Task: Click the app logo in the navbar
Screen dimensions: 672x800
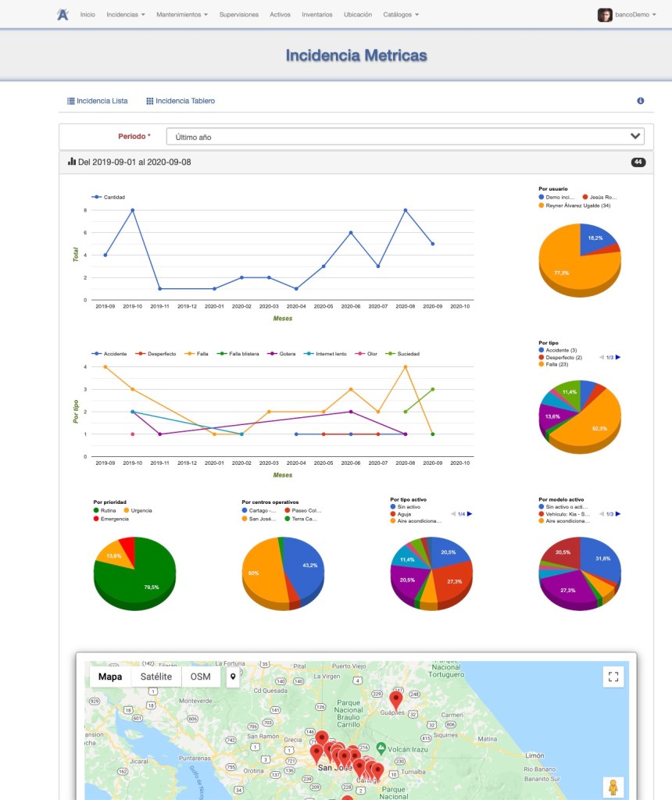Action: click(63, 15)
